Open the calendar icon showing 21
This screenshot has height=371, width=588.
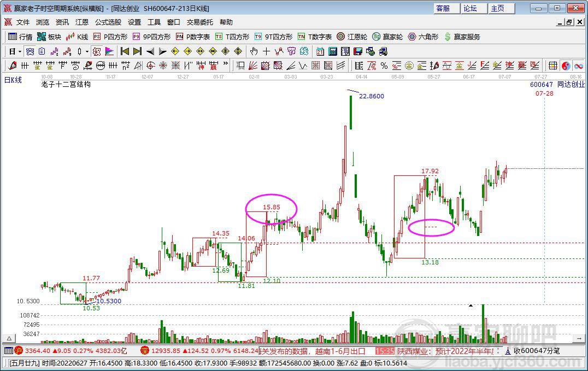pos(320,51)
